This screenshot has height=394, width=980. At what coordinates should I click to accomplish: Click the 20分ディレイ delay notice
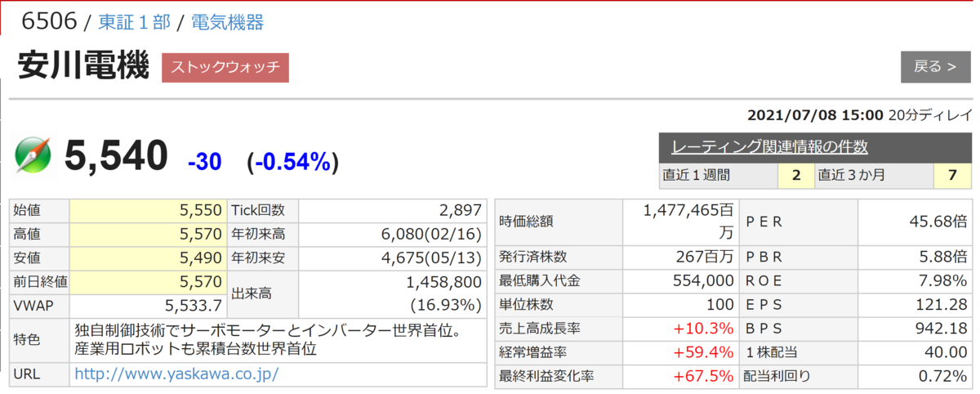tap(931, 114)
